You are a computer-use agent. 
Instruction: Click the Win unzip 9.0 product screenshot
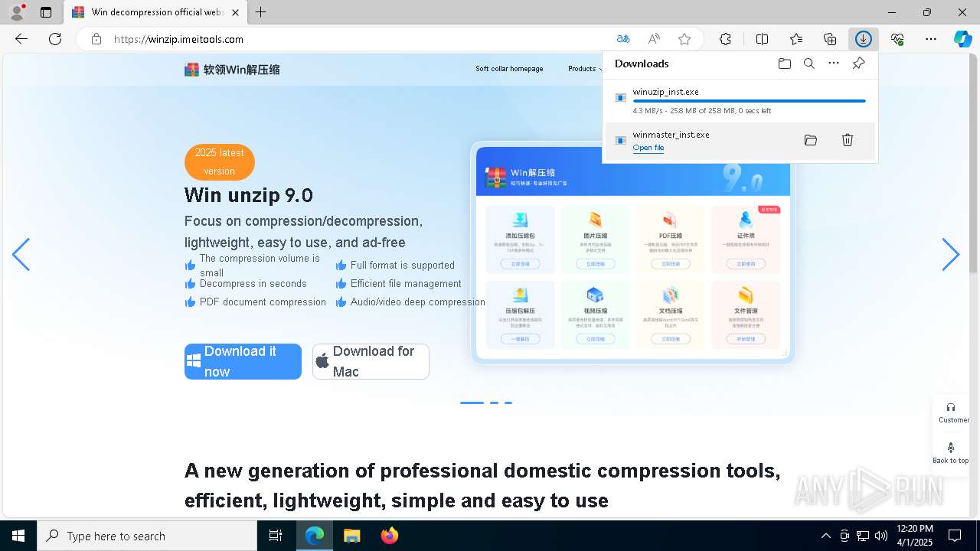632,253
